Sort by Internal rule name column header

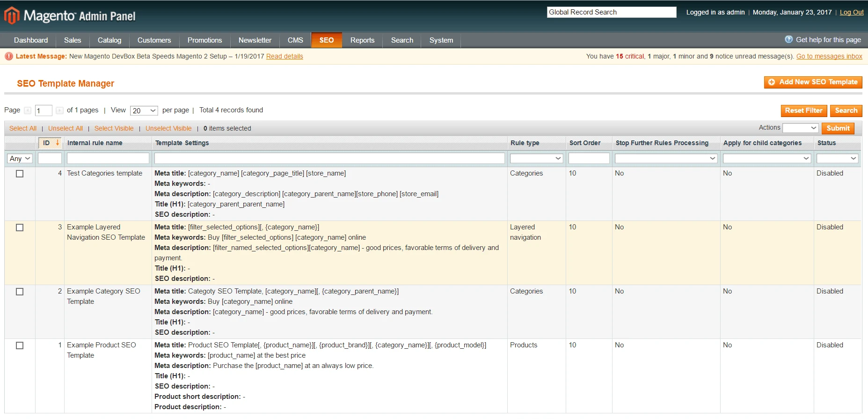(95, 143)
